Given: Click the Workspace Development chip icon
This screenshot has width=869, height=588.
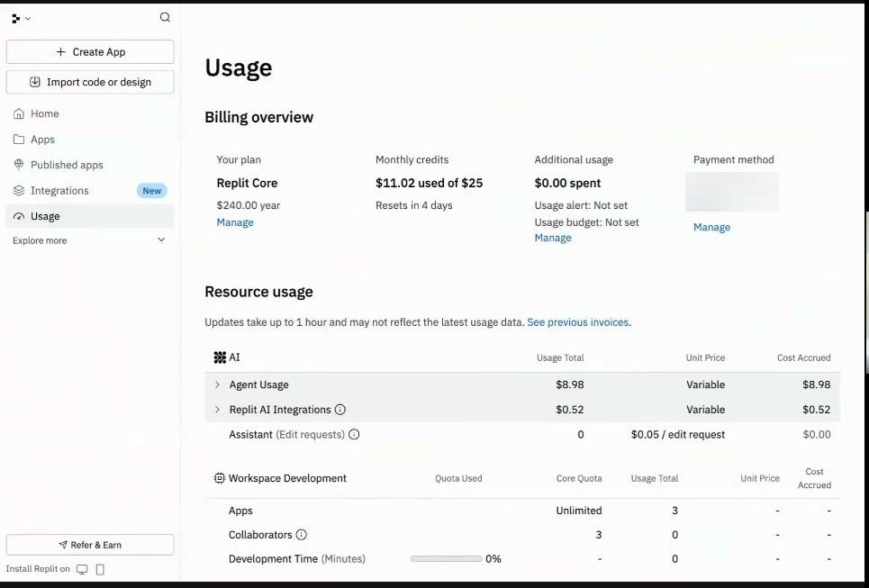Looking at the screenshot, I should coord(220,478).
